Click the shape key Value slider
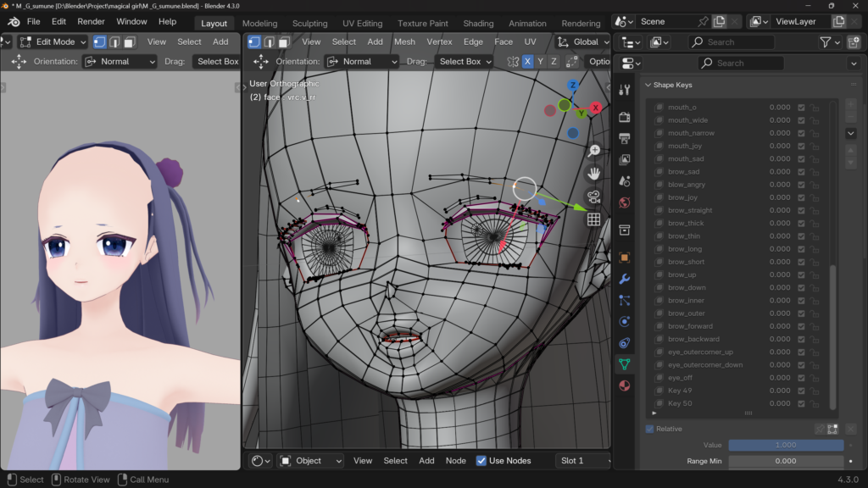 point(786,445)
